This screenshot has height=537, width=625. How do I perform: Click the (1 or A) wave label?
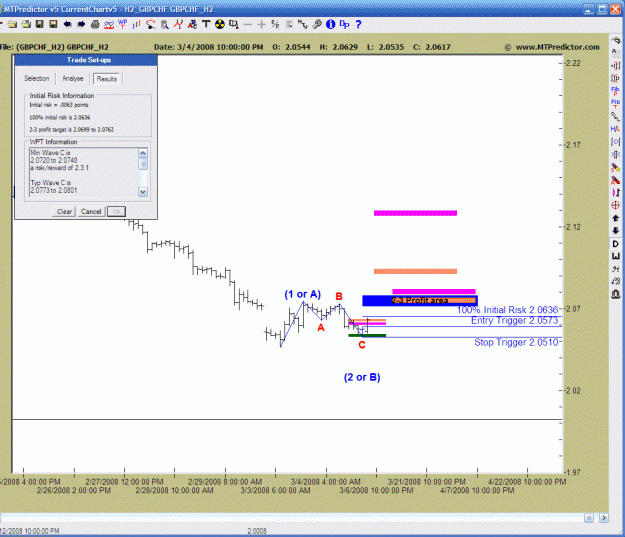[303, 295]
